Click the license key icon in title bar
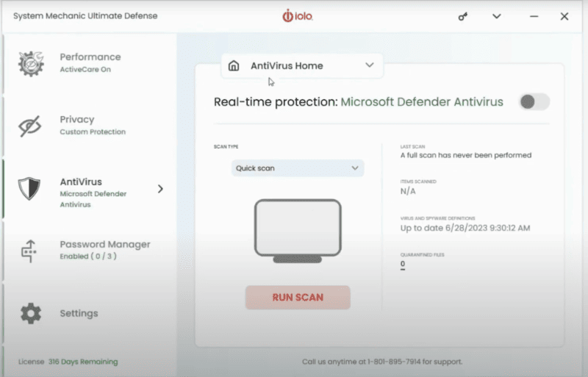Image resolution: width=588 pixels, height=377 pixels. pyautogui.click(x=463, y=16)
